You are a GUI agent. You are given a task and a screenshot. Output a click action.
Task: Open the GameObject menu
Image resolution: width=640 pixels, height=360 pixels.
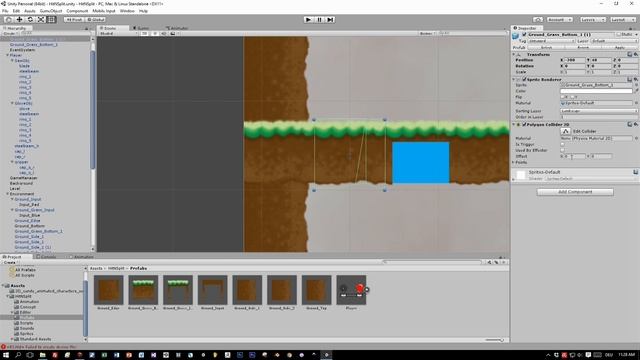pos(51,11)
